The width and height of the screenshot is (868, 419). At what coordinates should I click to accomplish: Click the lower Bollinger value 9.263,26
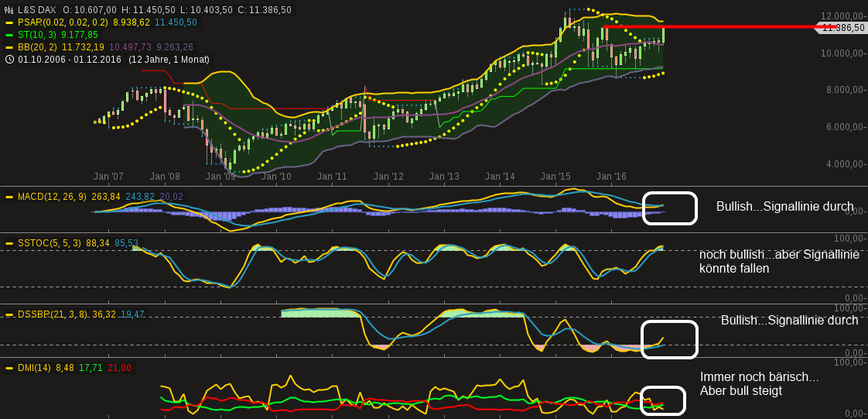174,47
